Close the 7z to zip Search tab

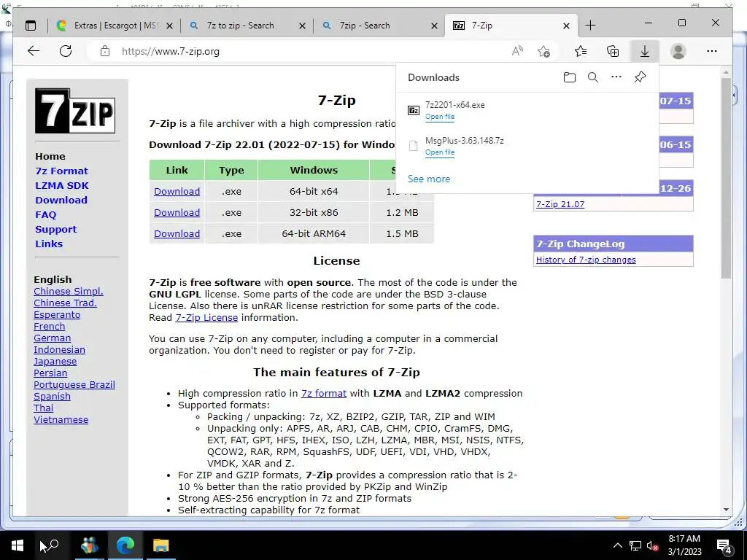coord(303,26)
